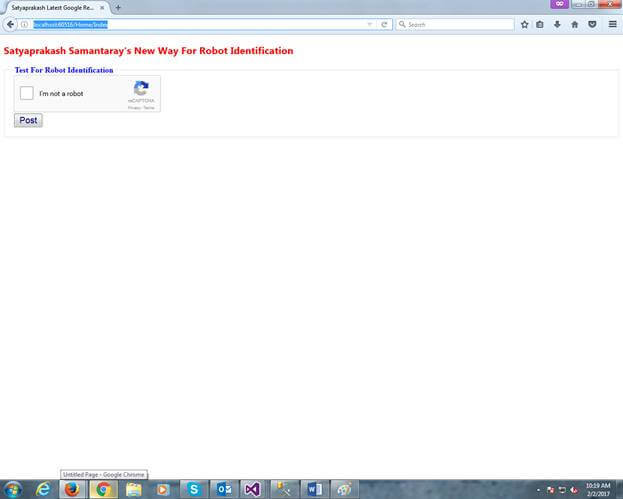Click the Post button

(x=28, y=120)
